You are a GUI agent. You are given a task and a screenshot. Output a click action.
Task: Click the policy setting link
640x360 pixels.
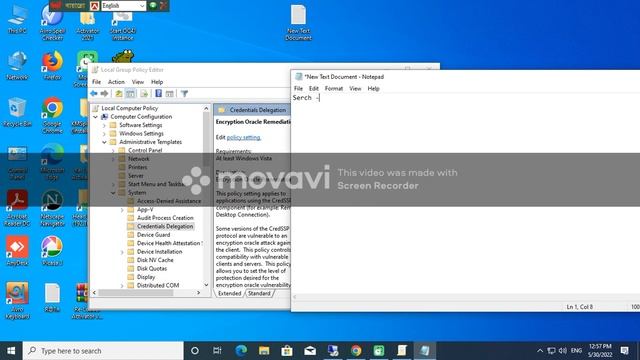pyautogui.click(x=244, y=138)
